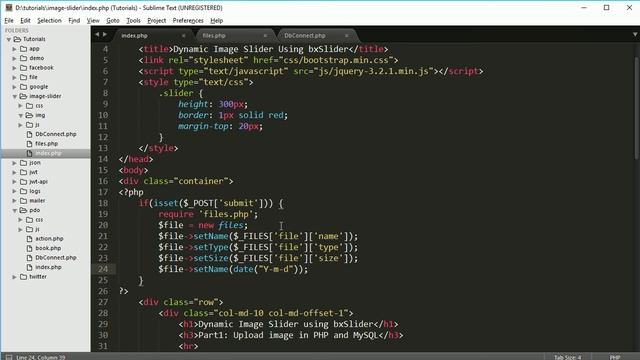Click the previous tab arrow
Screen dimensions: 640x360
(97, 35)
